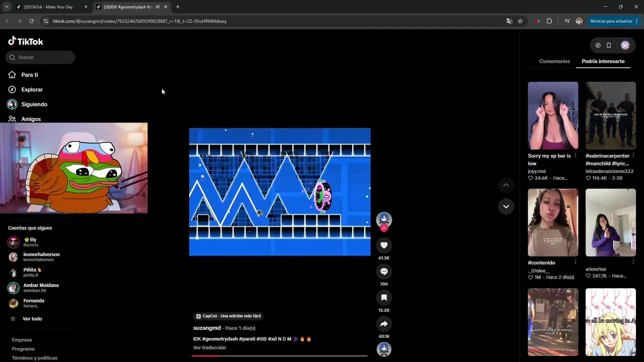
Task: Save the video with the bookmark icon
Action: [384, 297]
